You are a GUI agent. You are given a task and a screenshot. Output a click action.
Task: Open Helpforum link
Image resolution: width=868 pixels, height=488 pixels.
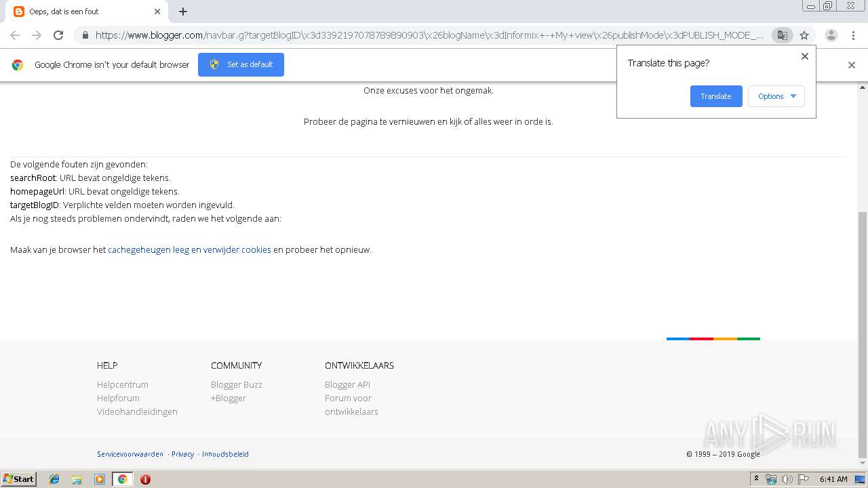118,398
